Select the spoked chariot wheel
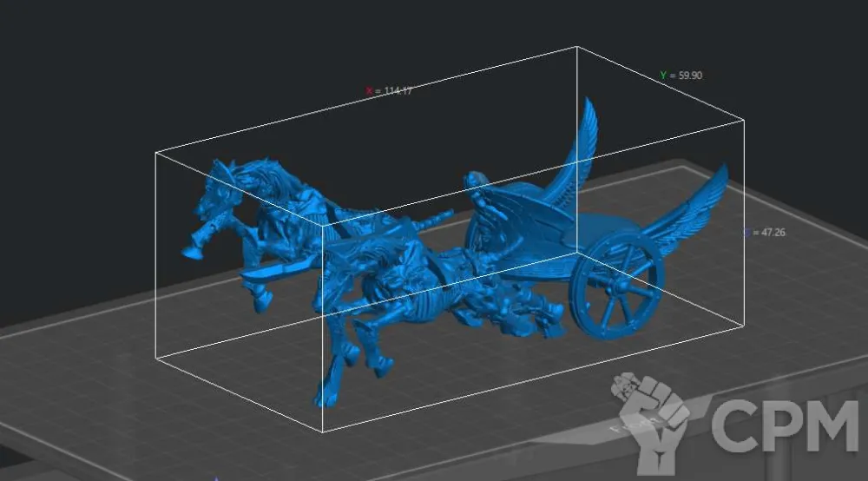 617,287
